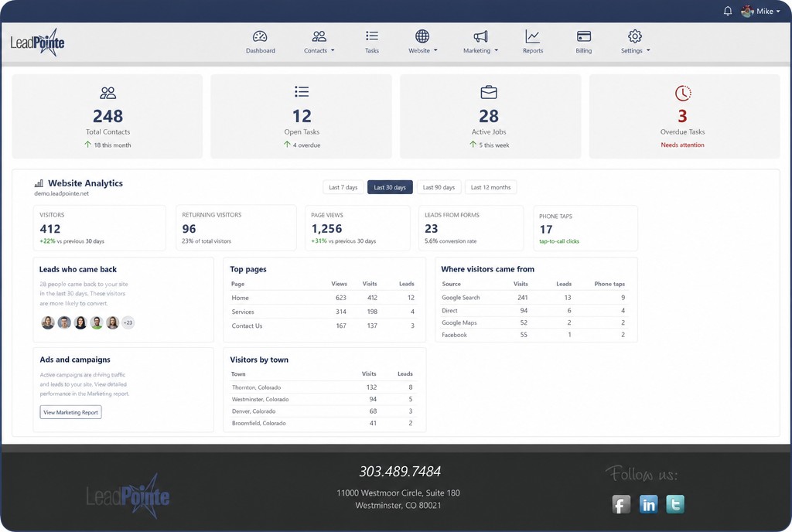This screenshot has height=532, width=792.
Task: Expand the Website menu arrow
Action: 435,50
